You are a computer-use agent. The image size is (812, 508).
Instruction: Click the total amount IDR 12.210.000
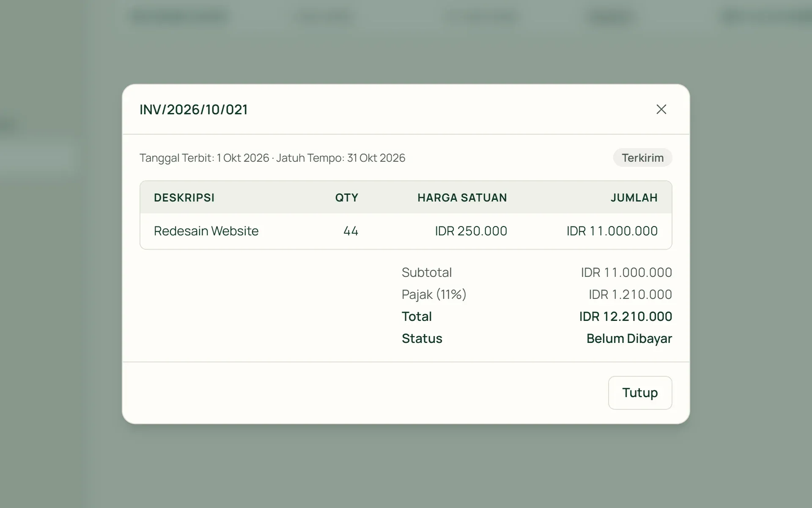[625, 316]
